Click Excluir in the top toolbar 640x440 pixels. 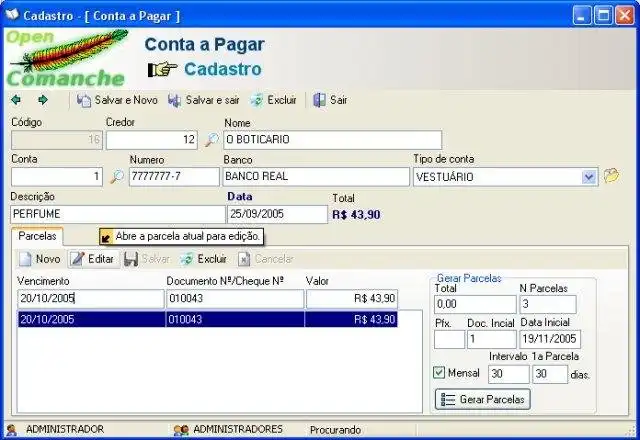[273, 100]
